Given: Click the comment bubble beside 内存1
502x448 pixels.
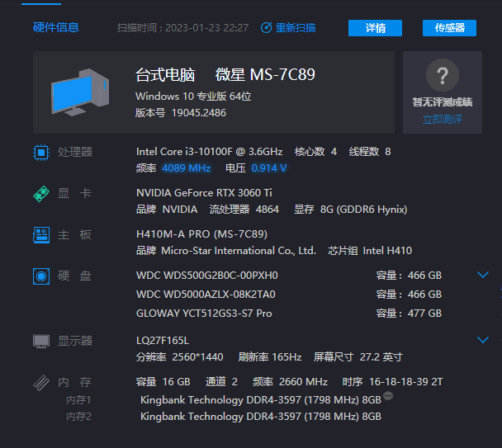Looking at the screenshot, I should 388,396.
